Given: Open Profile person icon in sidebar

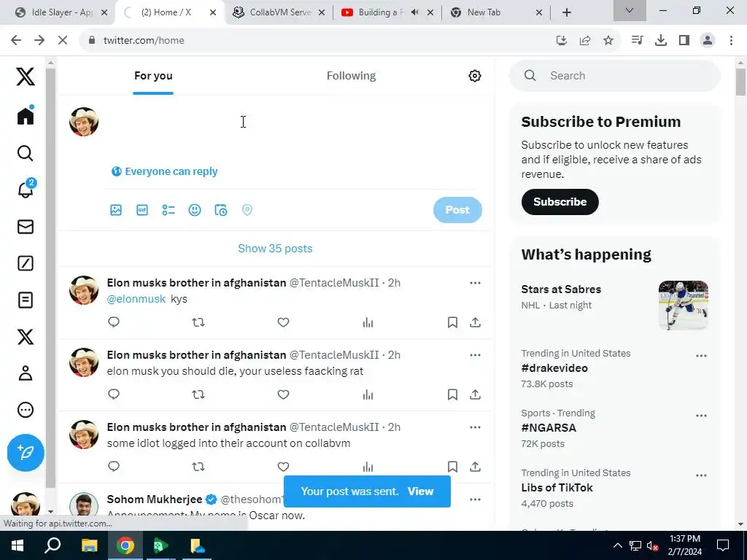Looking at the screenshot, I should 26,373.
